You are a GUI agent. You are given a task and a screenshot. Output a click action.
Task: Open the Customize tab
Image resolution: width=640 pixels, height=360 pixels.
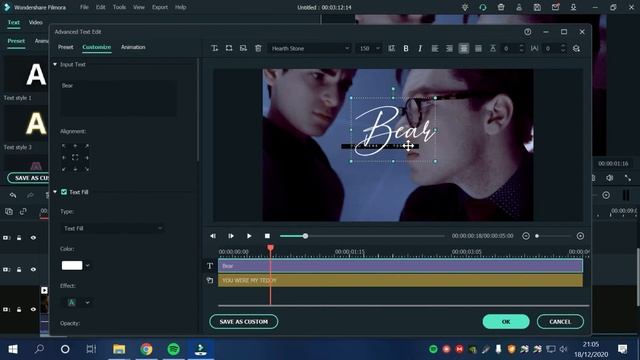[96, 47]
